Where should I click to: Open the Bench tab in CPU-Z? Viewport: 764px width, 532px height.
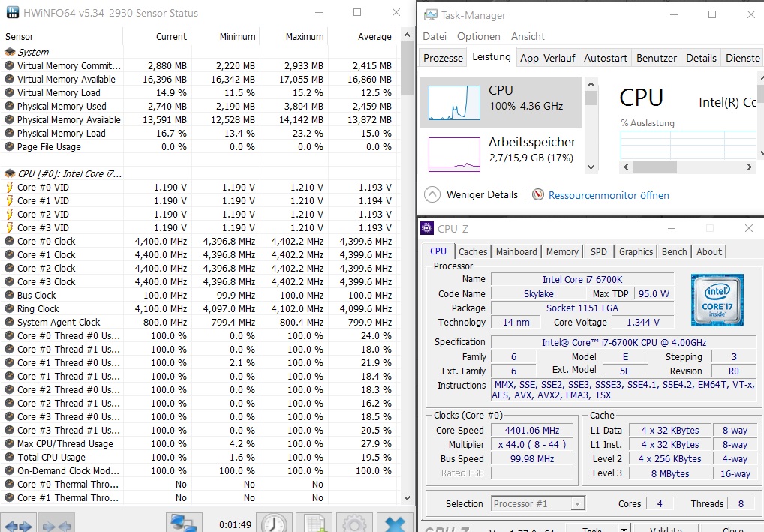[675, 251]
